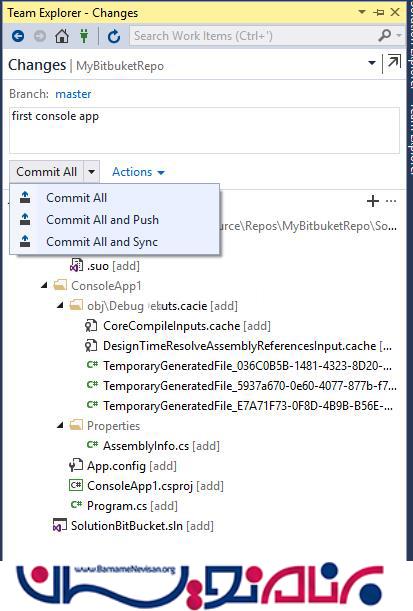The height and width of the screenshot is (611, 413).
Task: Click the obj\Debug folder icon
Action: coord(76,305)
